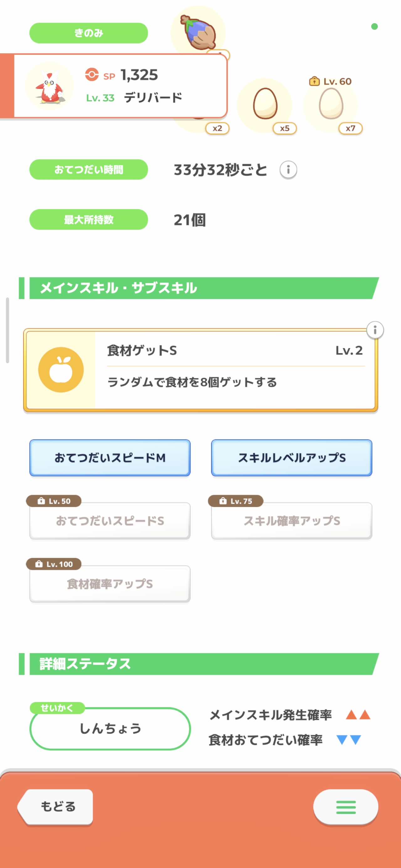Tap the Delibird portrait icon
Image resolution: width=401 pixels, height=868 pixels.
(50, 86)
